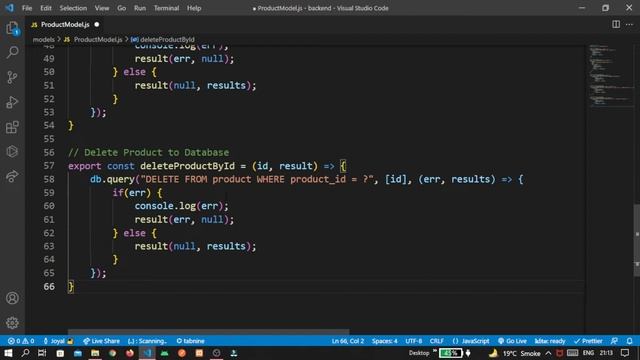Open the Manage gear settings icon
Screen dimensions: 640x360
(12, 322)
